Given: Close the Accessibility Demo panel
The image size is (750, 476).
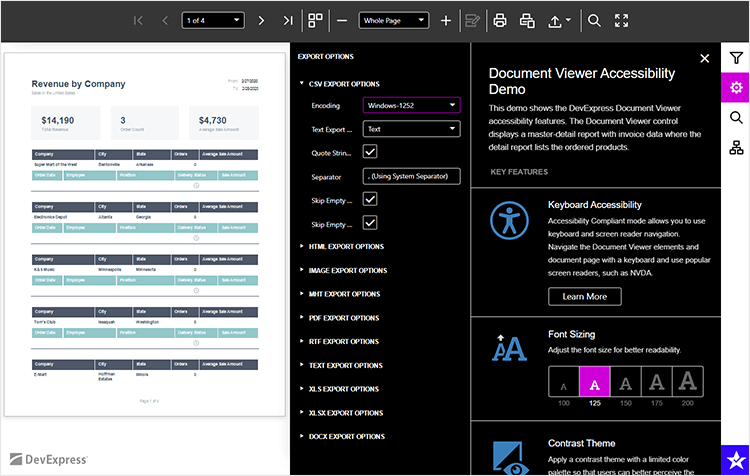Looking at the screenshot, I should [x=705, y=58].
